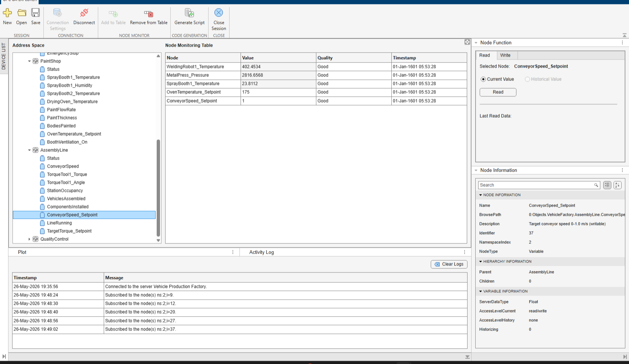Clear Logs in Activity Log
Image resolution: width=629 pixels, height=364 pixels.
pos(449,264)
